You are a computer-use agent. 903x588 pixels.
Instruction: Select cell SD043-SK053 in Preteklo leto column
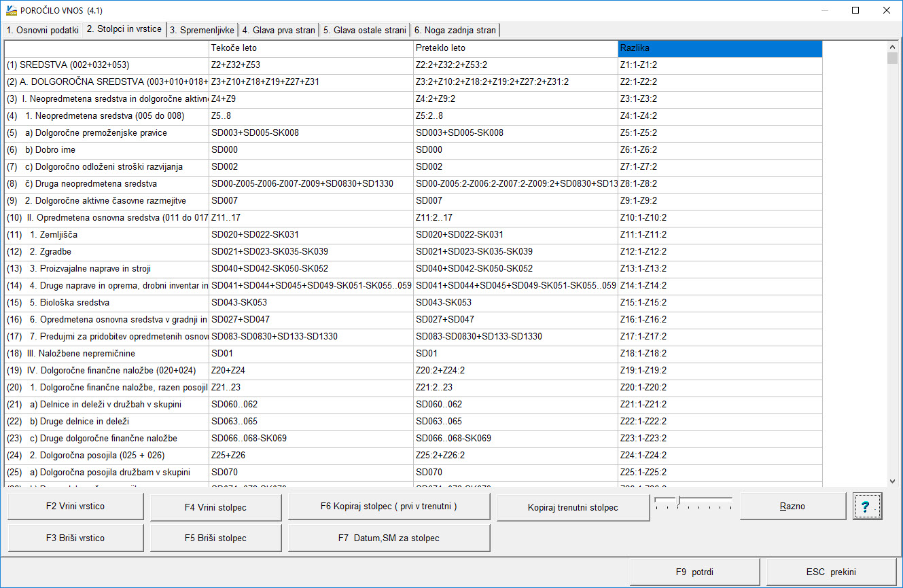point(516,303)
